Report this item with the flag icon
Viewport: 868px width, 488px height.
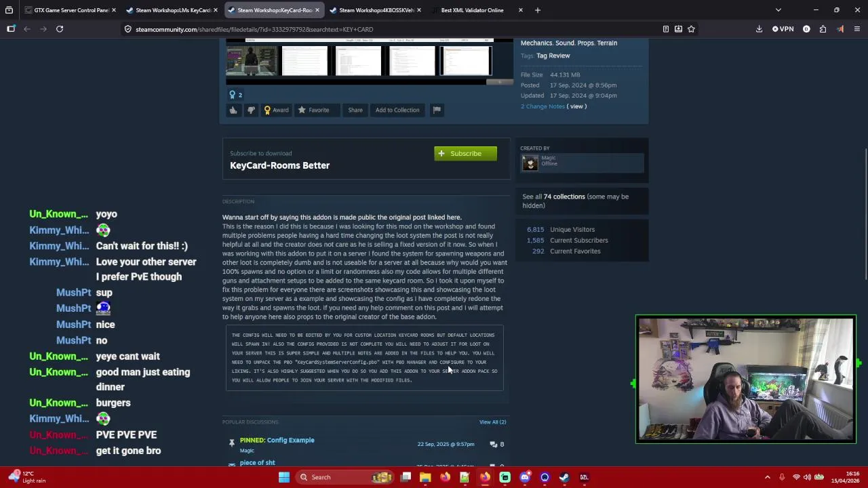click(437, 110)
